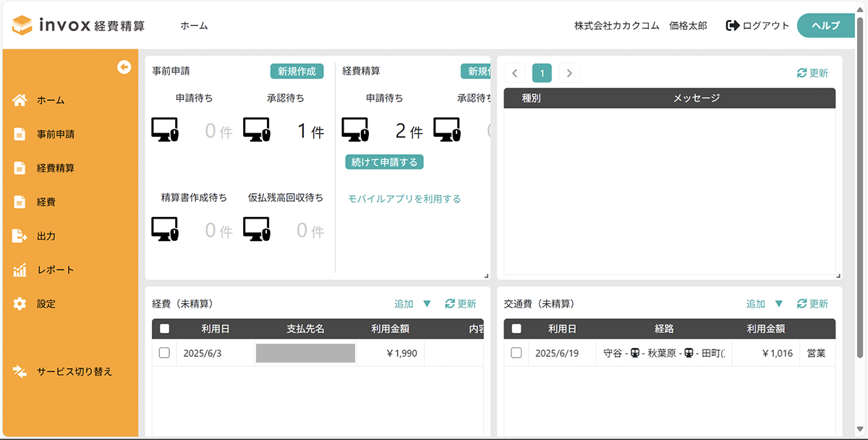
Task: Open 設定 via the gear icon
Action: click(20, 304)
